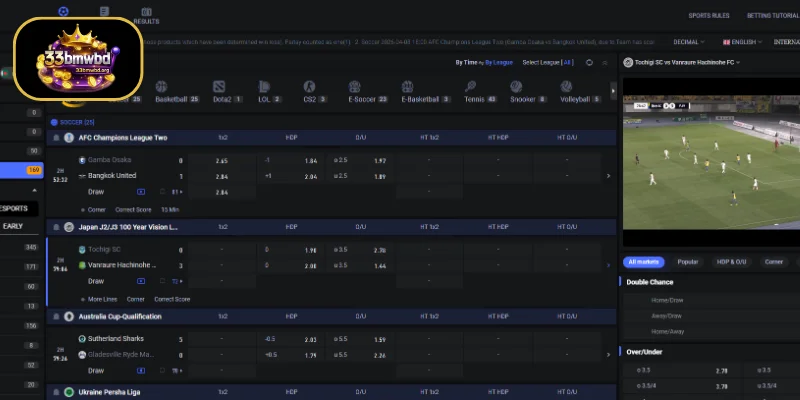800x400 pixels.
Task: Open EARLY in left sidebar
Action: 13,226
